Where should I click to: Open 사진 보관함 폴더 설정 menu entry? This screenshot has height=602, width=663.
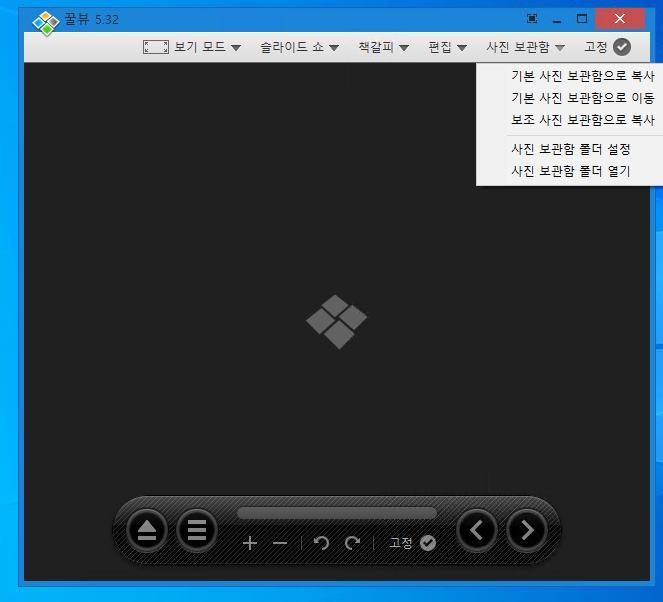pyautogui.click(x=571, y=149)
